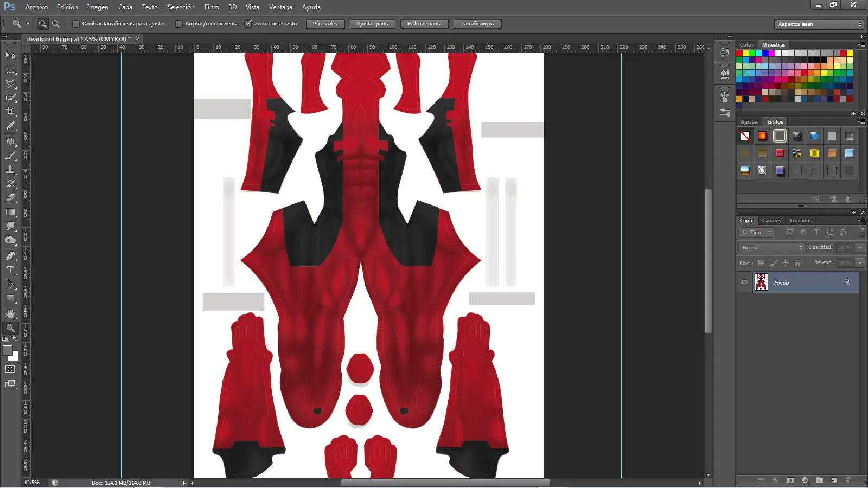Screen dimensions: 868x488
Task: Select the Brush tool
Action: pos(10,156)
